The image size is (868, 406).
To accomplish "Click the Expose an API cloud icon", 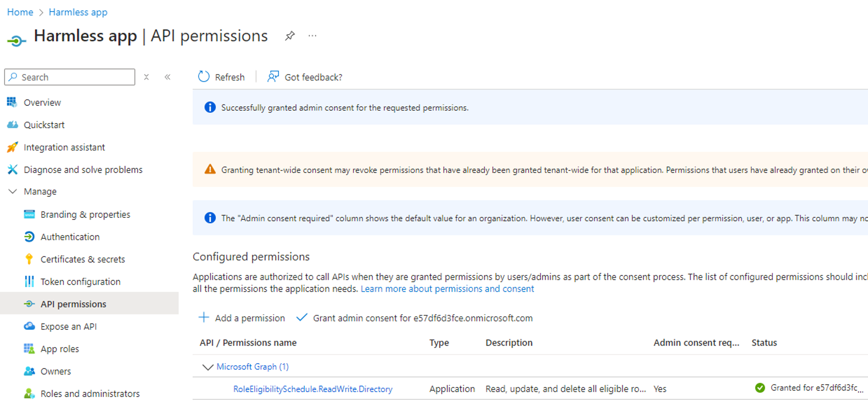I will coord(29,326).
